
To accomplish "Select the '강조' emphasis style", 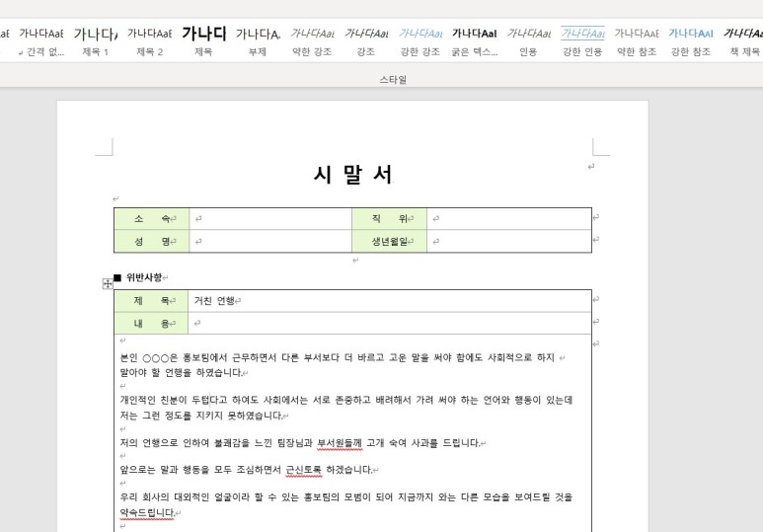I will coord(366,41).
